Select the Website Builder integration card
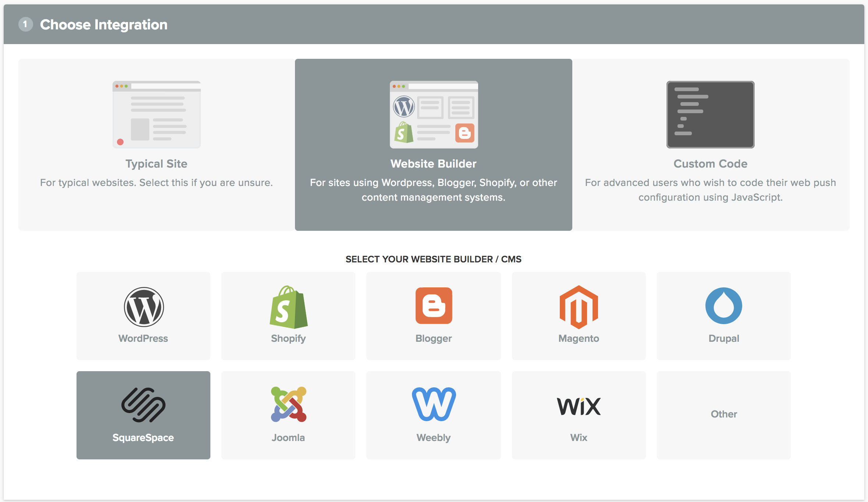The height and width of the screenshot is (502, 868). [434, 145]
